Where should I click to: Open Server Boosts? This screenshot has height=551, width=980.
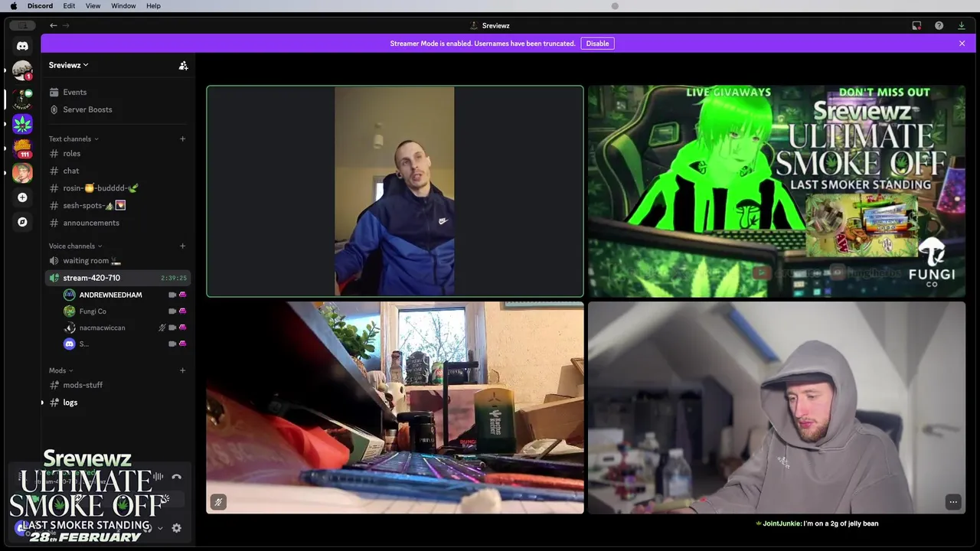click(x=118, y=109)
